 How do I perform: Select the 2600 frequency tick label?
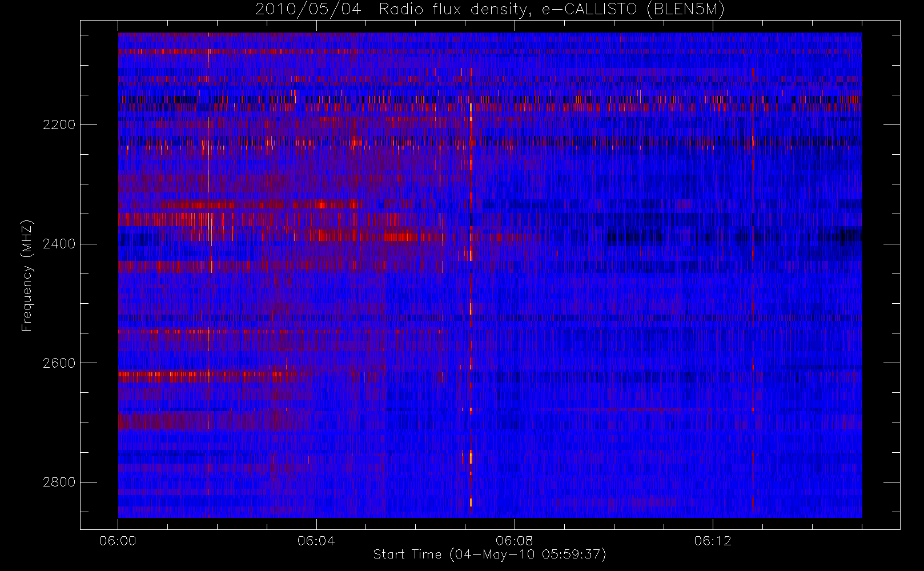[x=59, y=363]
